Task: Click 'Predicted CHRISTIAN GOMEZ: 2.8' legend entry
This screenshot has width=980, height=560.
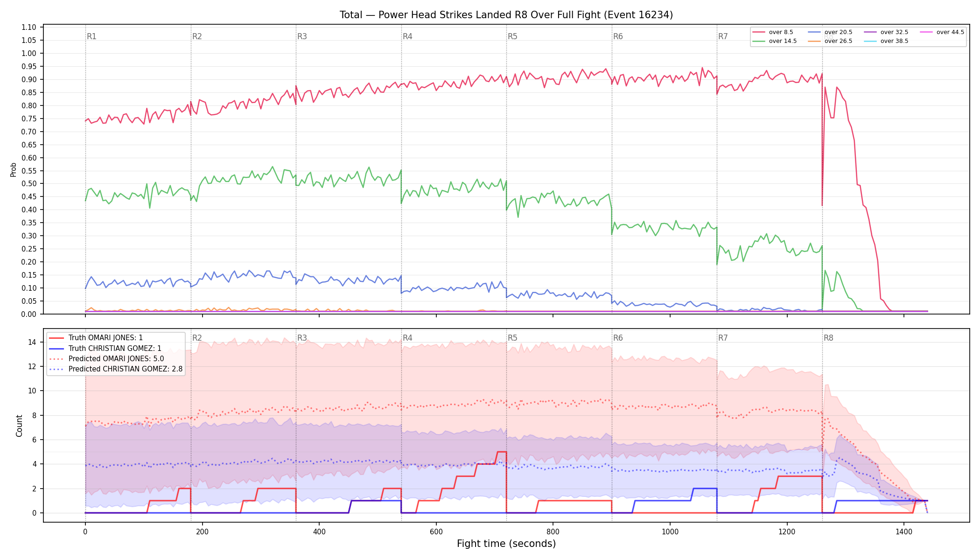Action: point(116,369)
